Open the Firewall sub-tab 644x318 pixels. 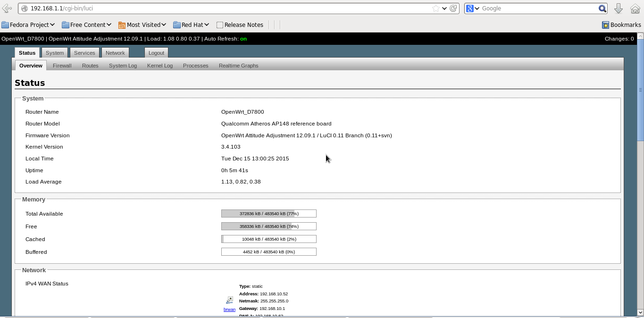point(62,66)
